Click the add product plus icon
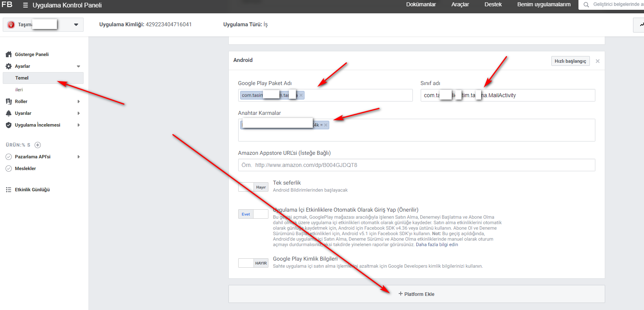The width and height of the screenshot is (644, 310). (x=38, y=145)
